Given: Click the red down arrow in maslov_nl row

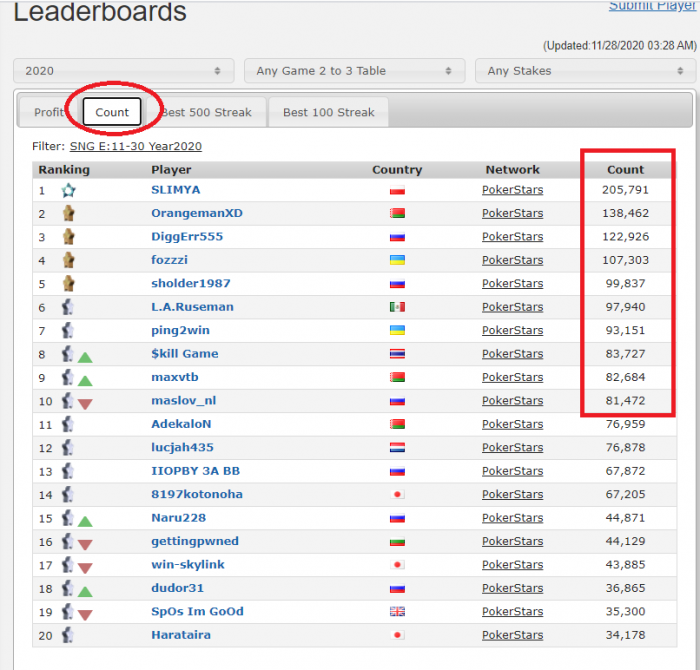Looking at the screenshot, I should click(x=85, y=404).
